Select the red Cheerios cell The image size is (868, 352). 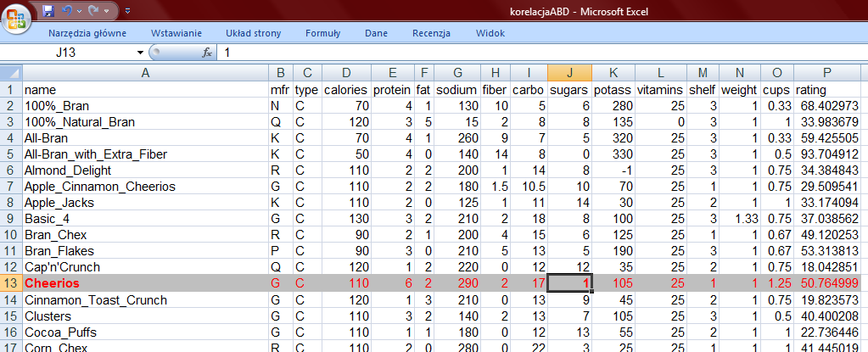pyautogui.click(x=146, y=283)
